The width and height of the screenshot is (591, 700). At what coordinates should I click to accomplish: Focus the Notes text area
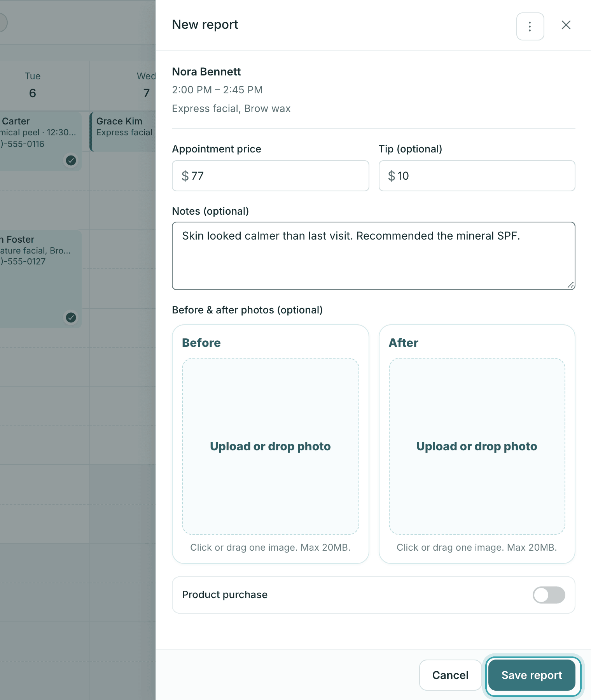373,256
